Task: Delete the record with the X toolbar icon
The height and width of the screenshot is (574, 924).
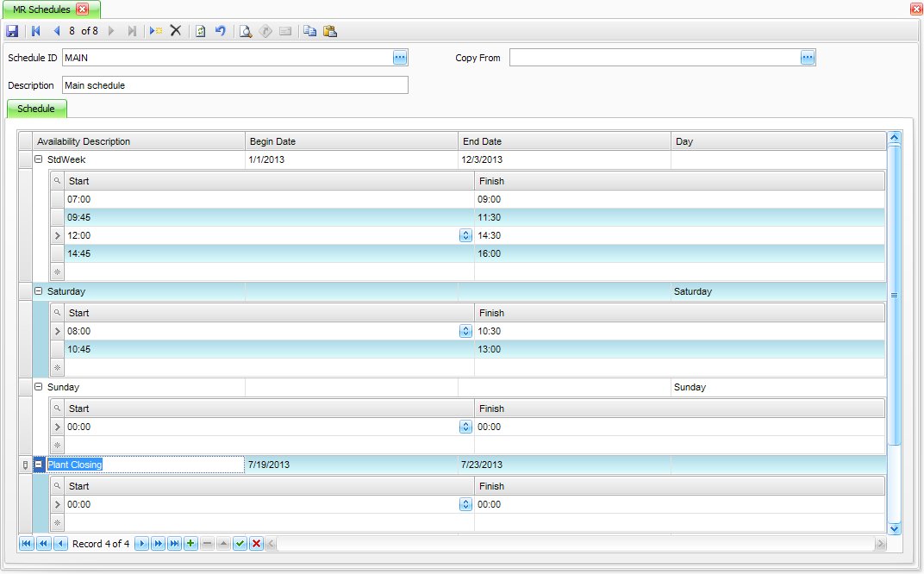Action: click(x=176, y=31)
